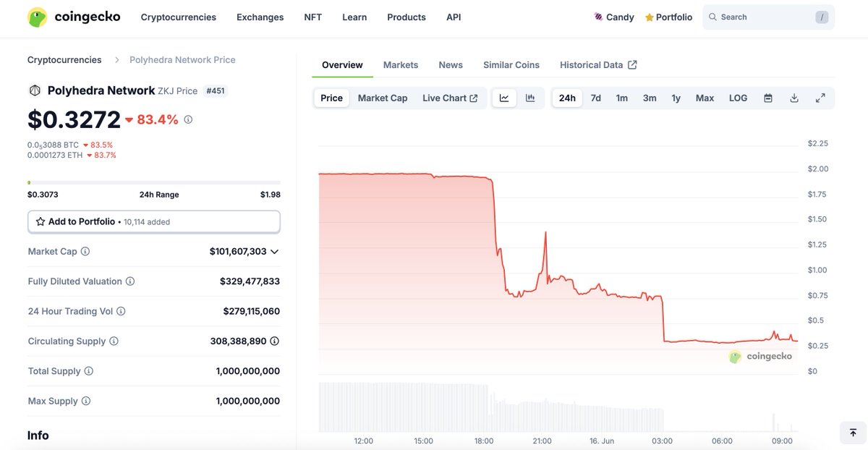Click the 24 Hour Trading Vol info icon

[x=121, y=311]
